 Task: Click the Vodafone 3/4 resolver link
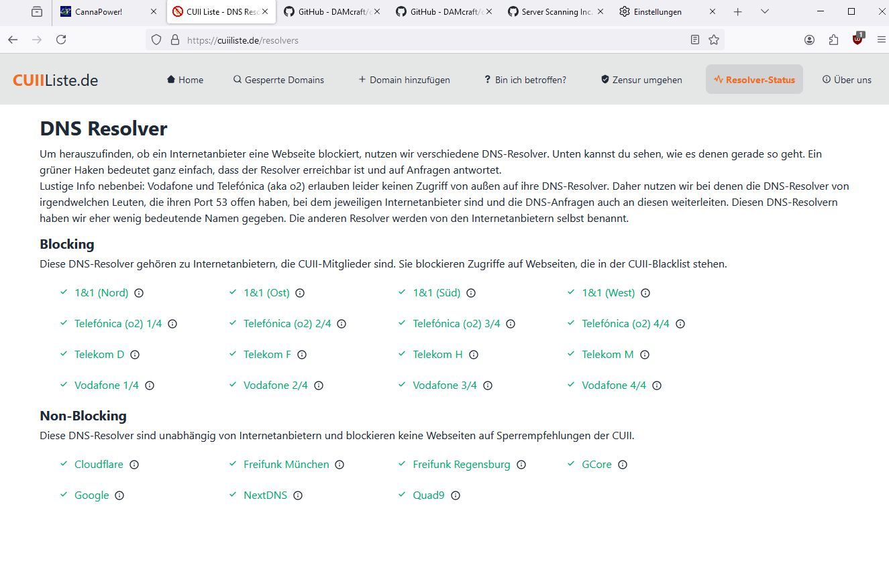[445, 386]
